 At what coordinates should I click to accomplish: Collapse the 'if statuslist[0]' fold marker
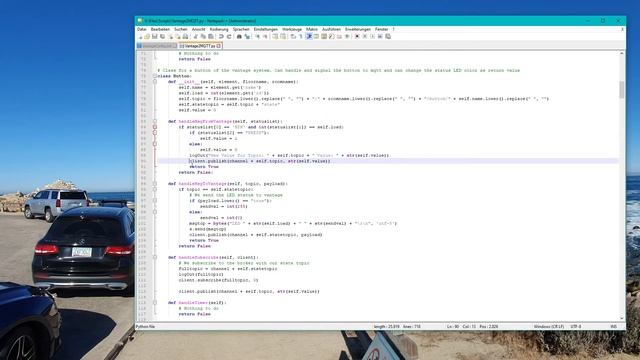point(155,127)
